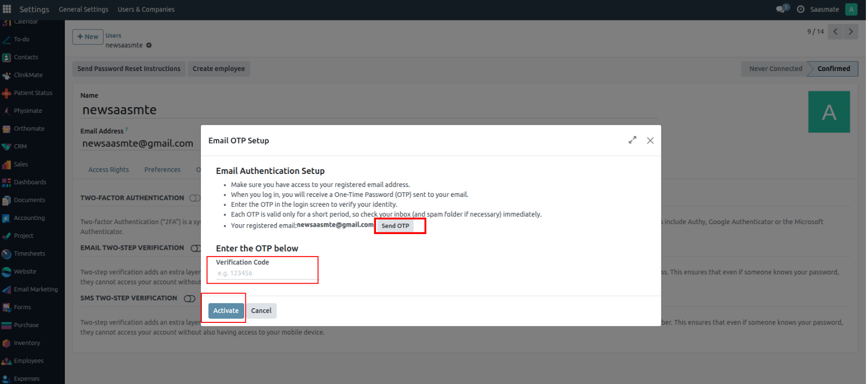Click the Send OTP button
Screen dimensions: 868x384
coord(395,226)
